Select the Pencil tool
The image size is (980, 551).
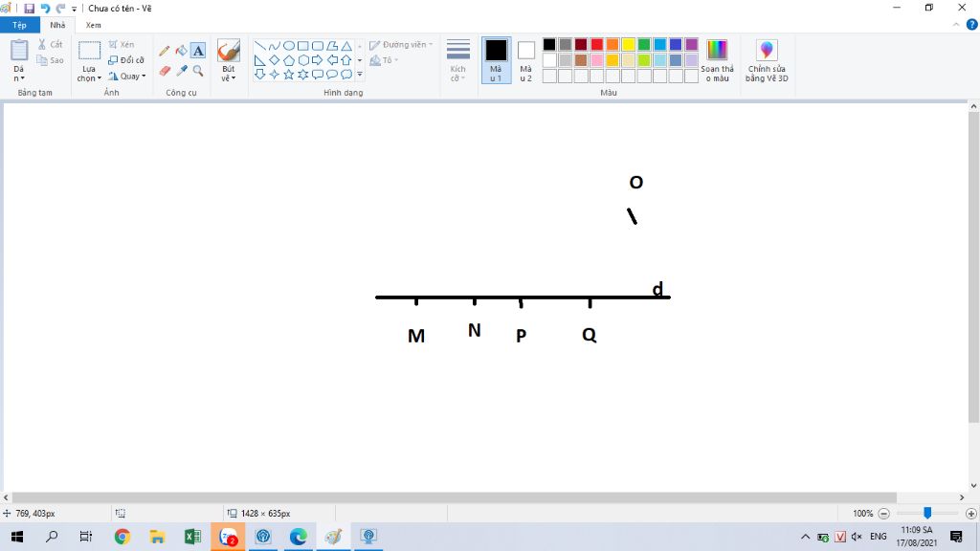coord(165,51)
